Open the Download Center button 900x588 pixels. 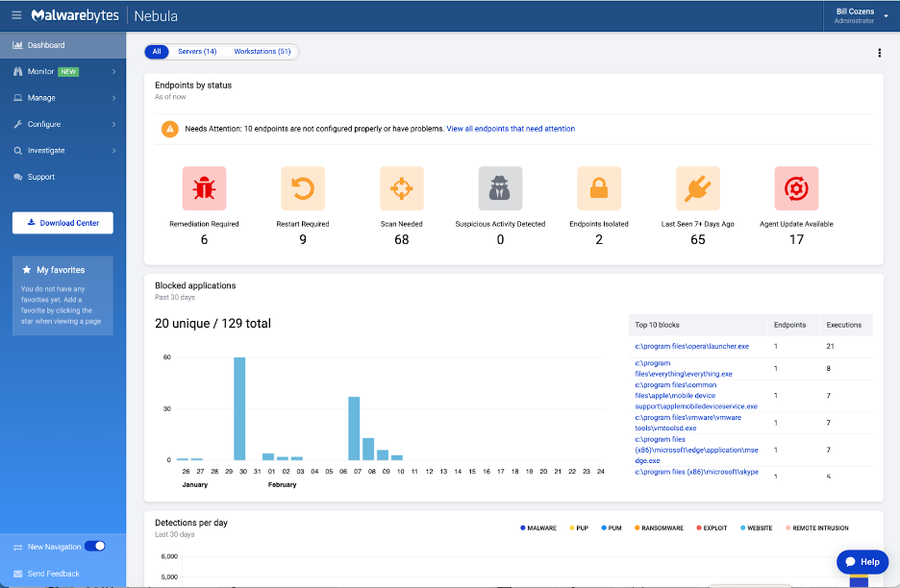62,223
